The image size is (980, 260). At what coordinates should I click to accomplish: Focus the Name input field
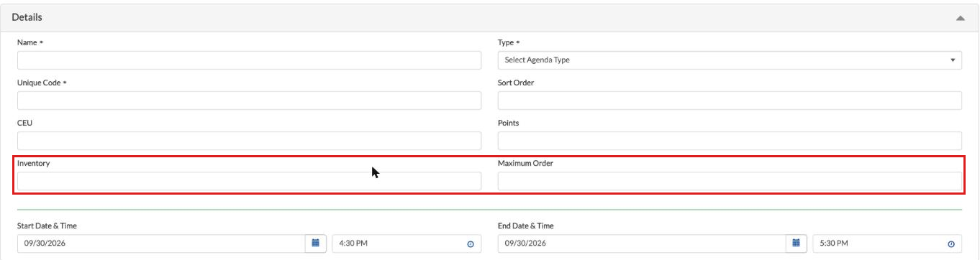[249, 60]
